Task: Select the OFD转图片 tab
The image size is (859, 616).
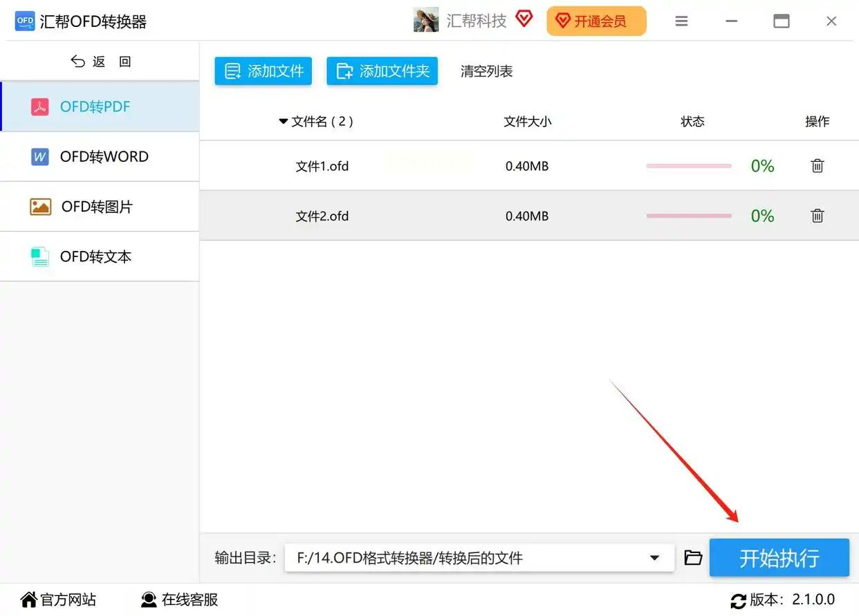Action: [100, 207]
